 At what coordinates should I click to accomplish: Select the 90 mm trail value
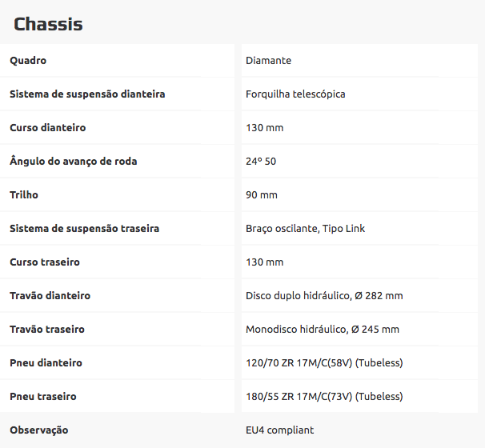(262, 195)
